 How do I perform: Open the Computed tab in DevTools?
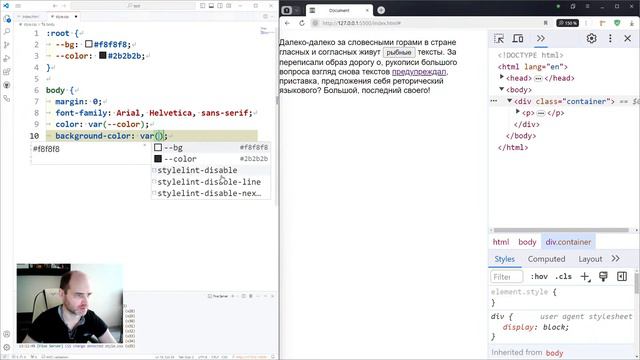click(546, 259)
